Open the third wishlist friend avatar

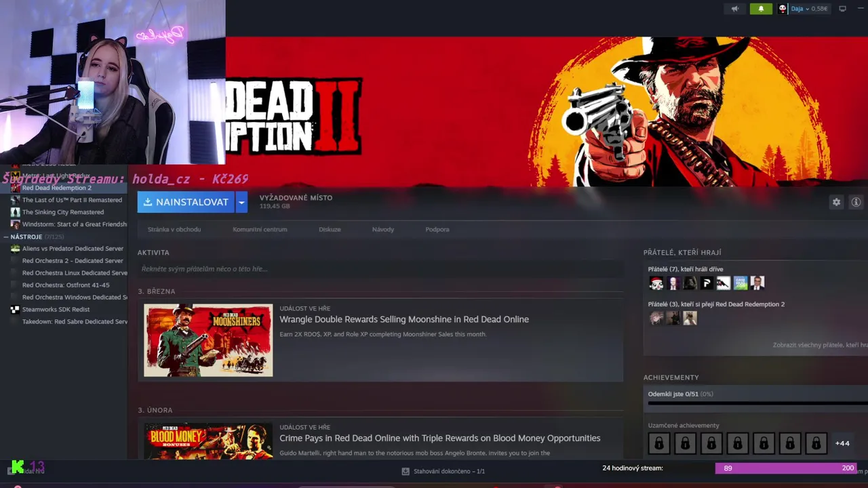(x=690, y=318)
